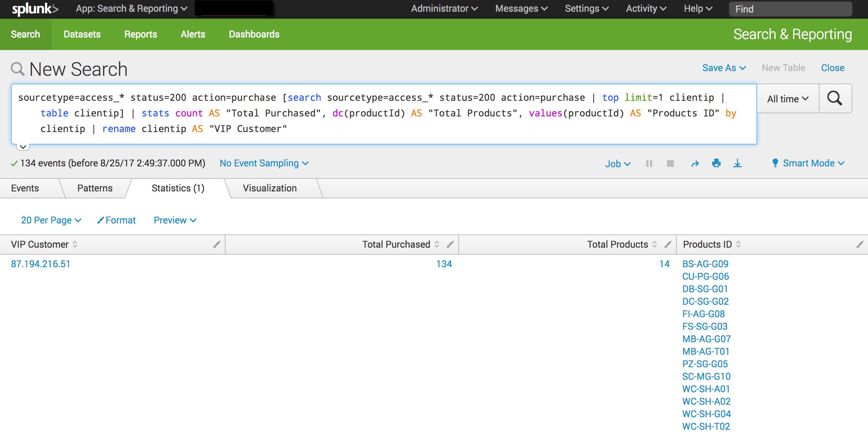This screenshot has height=436, width=868.
Task: Click product ID WC-SH-A01
Action: click(706, 389)
